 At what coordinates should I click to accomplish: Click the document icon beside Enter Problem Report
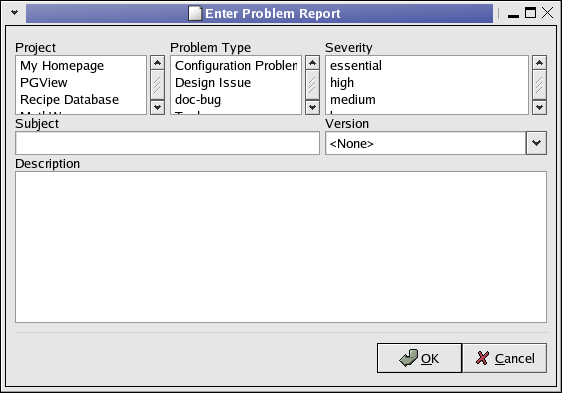[x=195, y=13]
